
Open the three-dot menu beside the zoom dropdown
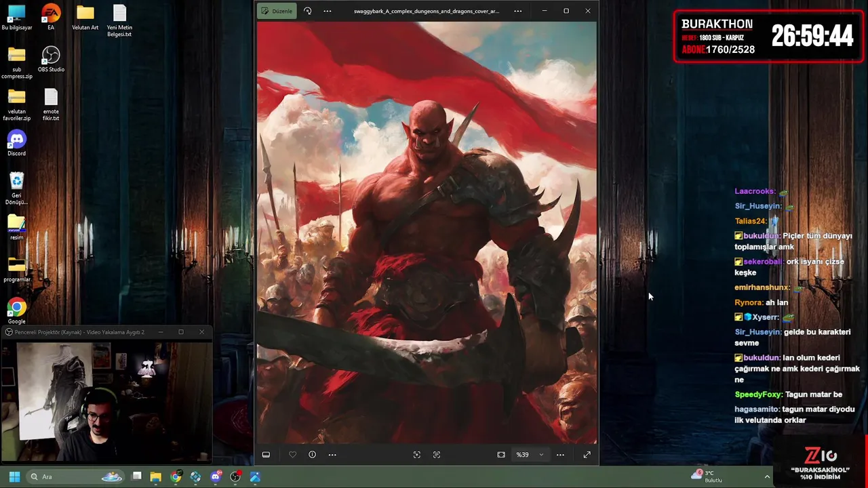pyautogui.click(x=560, y=455)
